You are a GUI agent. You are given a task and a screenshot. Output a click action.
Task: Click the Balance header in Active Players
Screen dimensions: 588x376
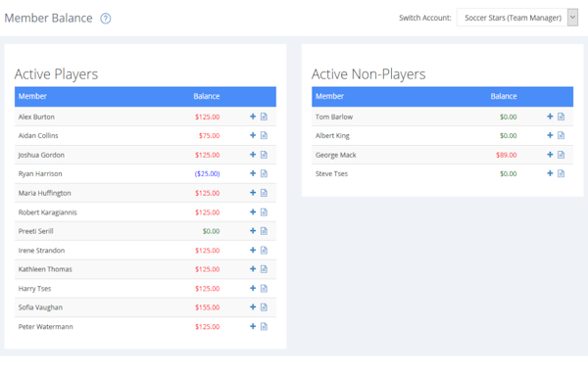[207, 96]
